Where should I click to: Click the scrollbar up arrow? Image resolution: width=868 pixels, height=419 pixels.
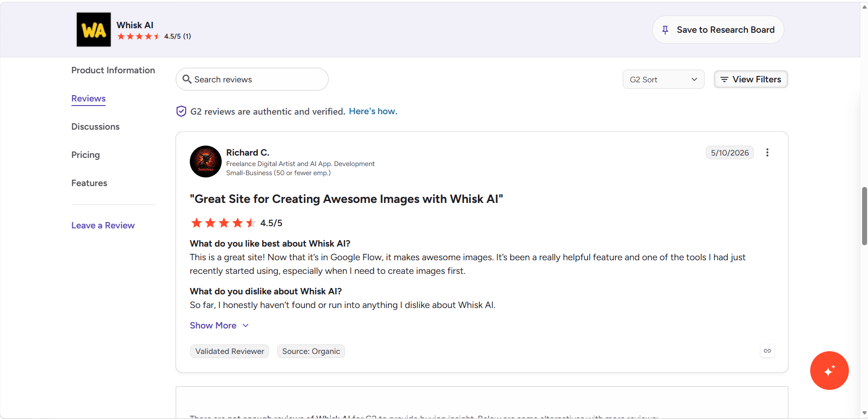point(864,6)
